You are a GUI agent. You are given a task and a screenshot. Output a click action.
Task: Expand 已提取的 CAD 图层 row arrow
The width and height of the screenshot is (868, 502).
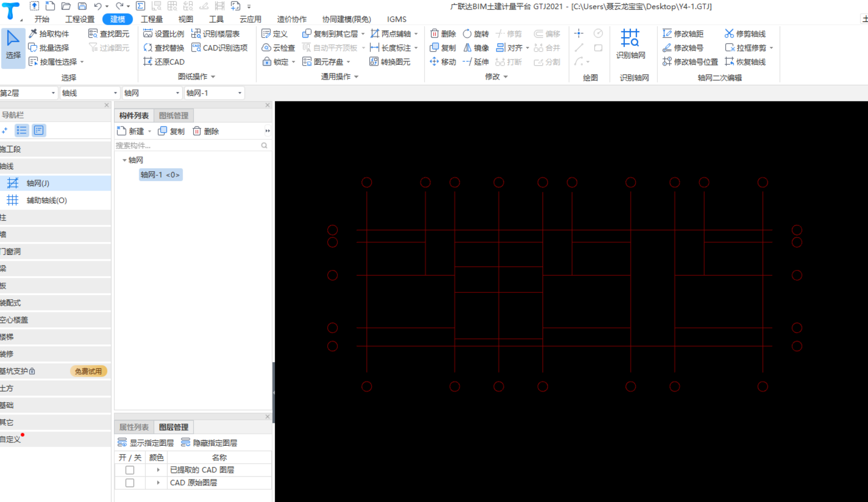[158, 470]
